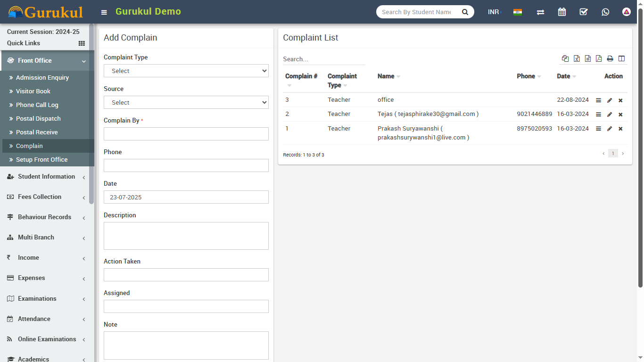Click the WhatsApp icon in header
644x362 pixels.
click(x=605, y=12)
